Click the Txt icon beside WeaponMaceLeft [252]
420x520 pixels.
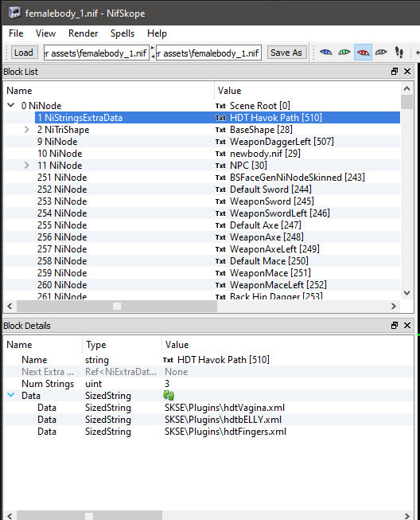click(x=220, y=285)
